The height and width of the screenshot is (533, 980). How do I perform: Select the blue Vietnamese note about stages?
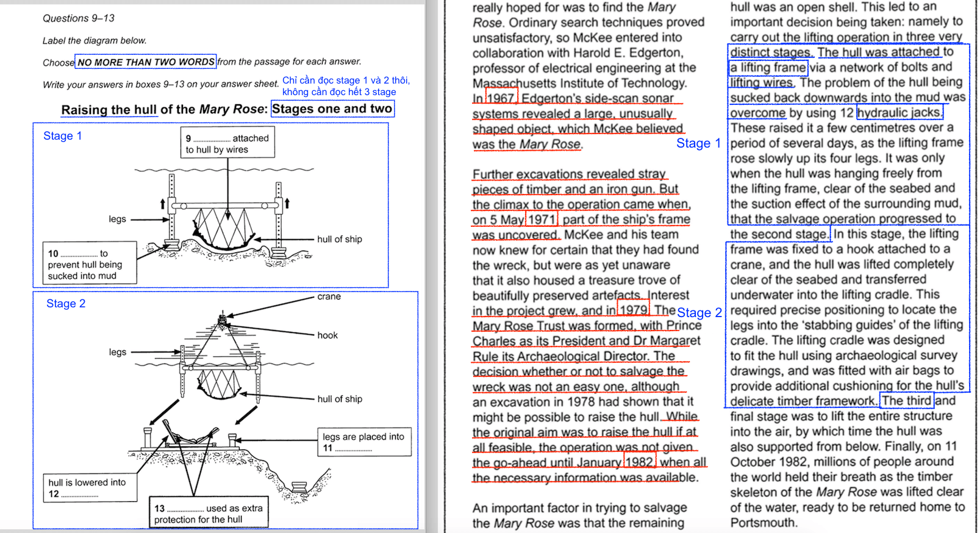pos(346,86)
